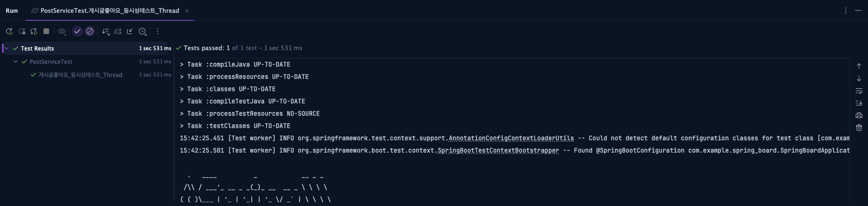Select the 게시글좋아요_동시성테스트_Thread test
The height and width of the screenshot is (206, 868).
[80, 75]
